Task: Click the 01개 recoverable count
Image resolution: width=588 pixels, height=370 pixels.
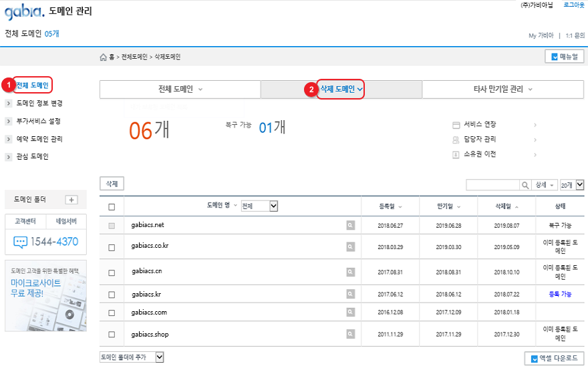Action: click(x=272, y=128)
